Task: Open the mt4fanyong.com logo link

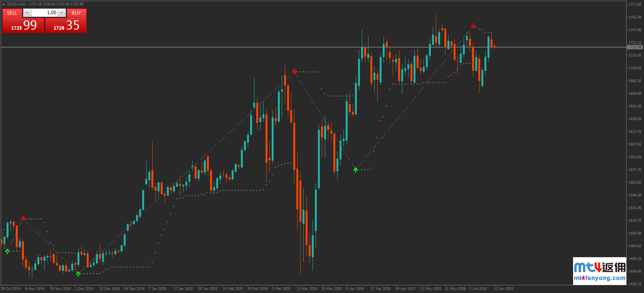Action: pos(599,271)
